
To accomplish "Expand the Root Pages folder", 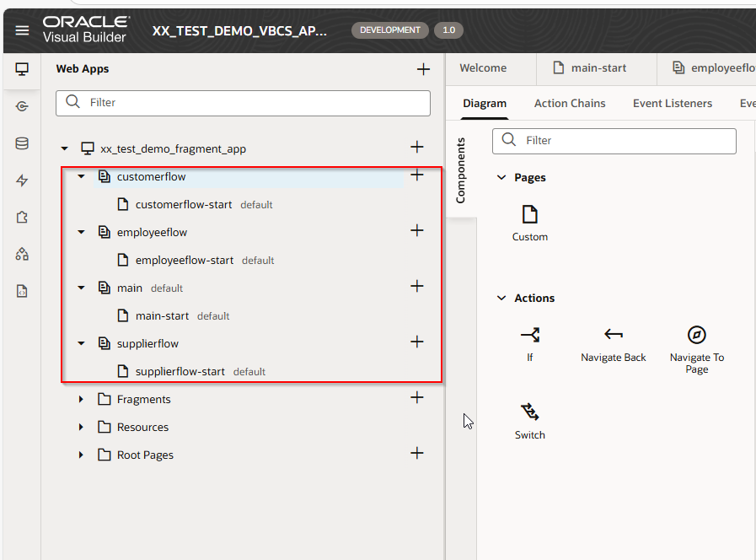I will 82,455.
